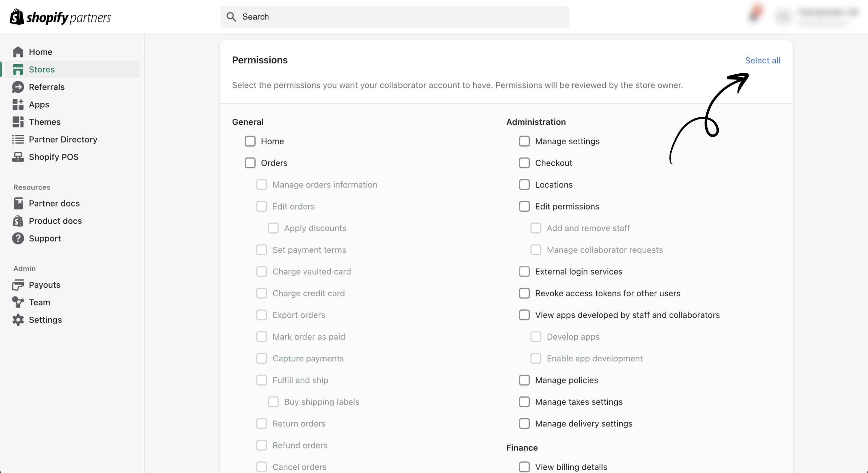Click the Themes layout icon
This screenshot has height=473, width=868.
tap(18, 122)
